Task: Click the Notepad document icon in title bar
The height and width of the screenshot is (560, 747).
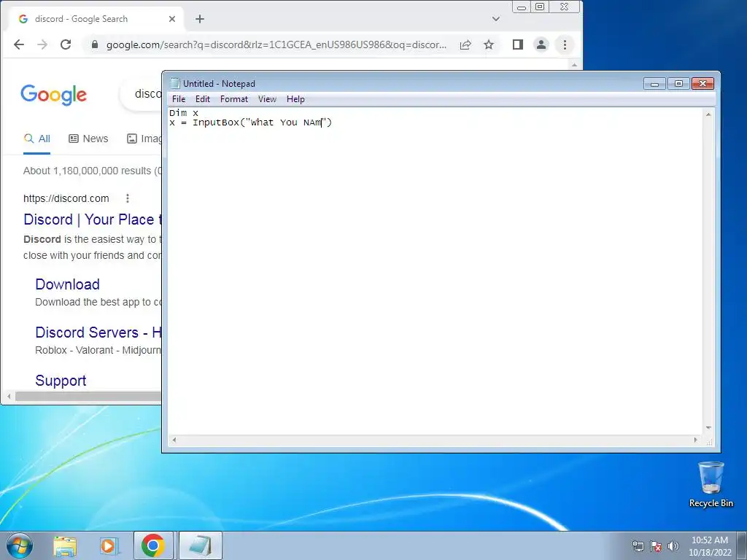Action: (x=175, y=83)
